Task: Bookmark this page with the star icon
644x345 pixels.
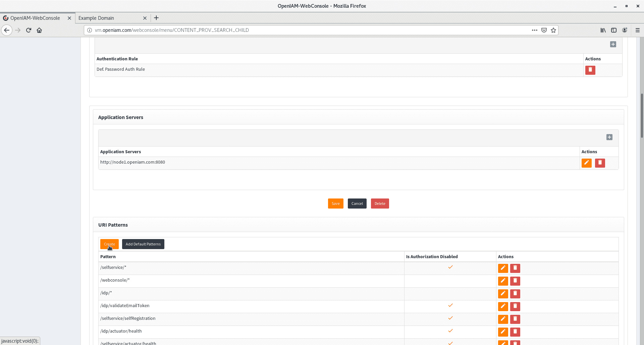Action: coord(553,30)
